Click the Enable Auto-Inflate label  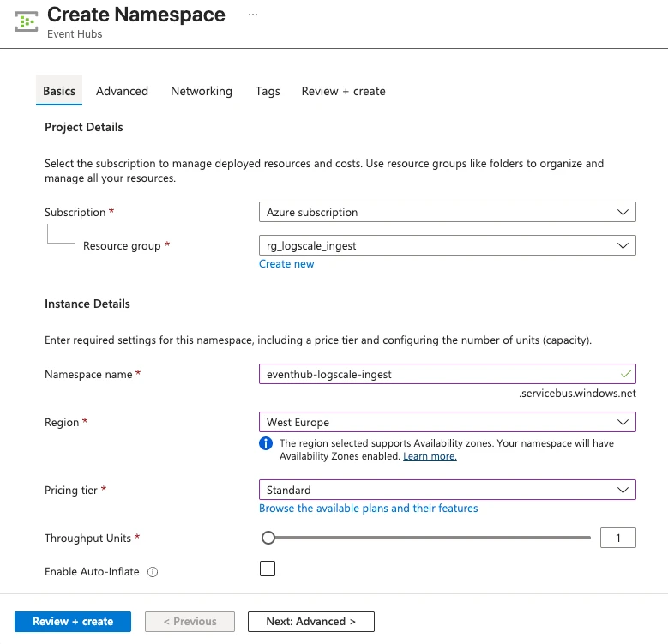[92, 572]
